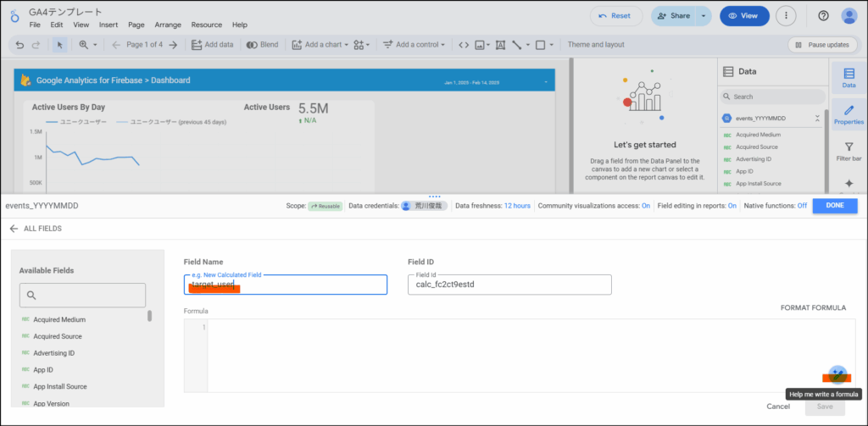Click Blend data in toolbar
868x426 pixels.
[x=263, y=45]
